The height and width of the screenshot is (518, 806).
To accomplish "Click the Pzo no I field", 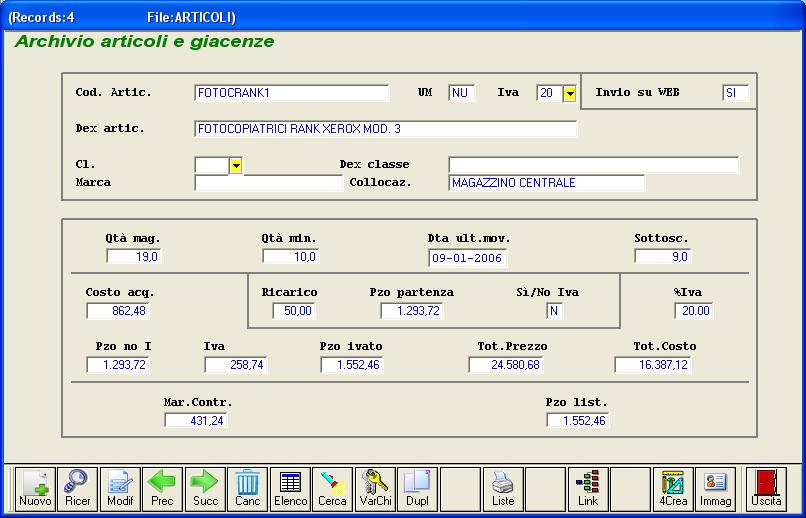I will pos(118,365).
